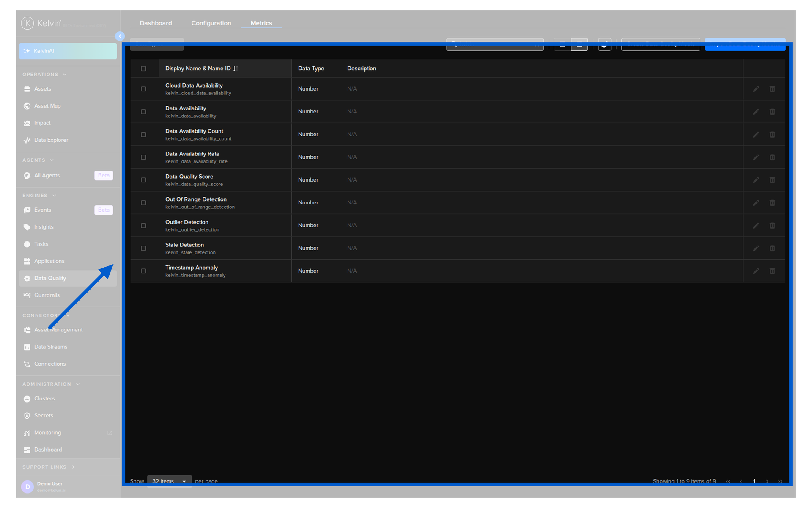Open Data Streams page

[68, 347]
